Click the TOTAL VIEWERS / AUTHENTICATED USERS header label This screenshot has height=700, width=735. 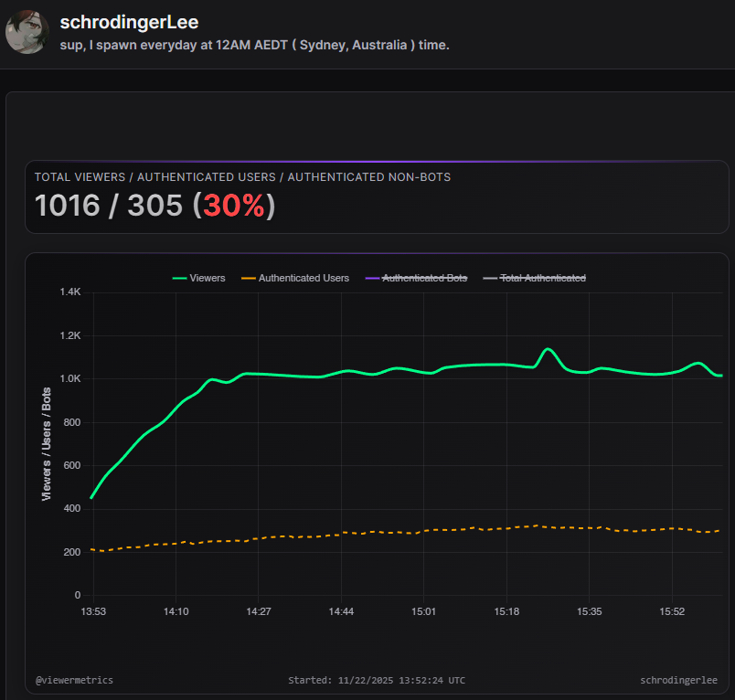click(x=242, y=177)
